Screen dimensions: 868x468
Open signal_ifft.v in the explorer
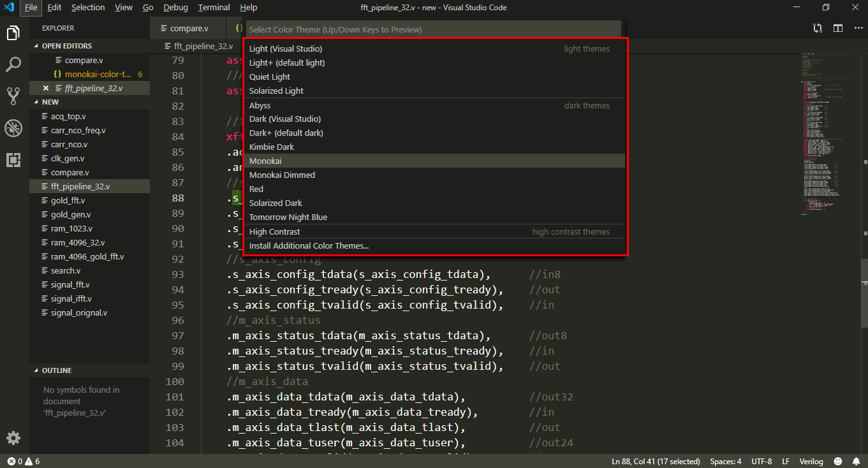point(89,298)
